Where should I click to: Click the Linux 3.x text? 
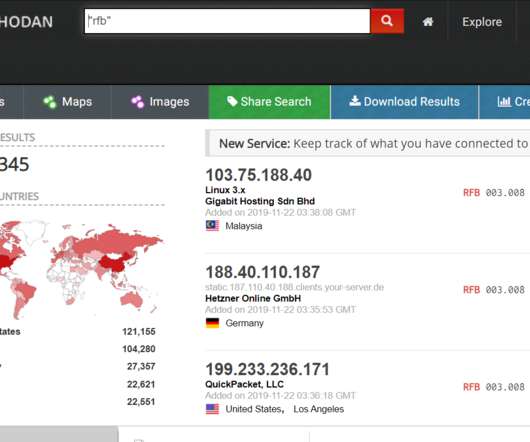coord(225,190)
